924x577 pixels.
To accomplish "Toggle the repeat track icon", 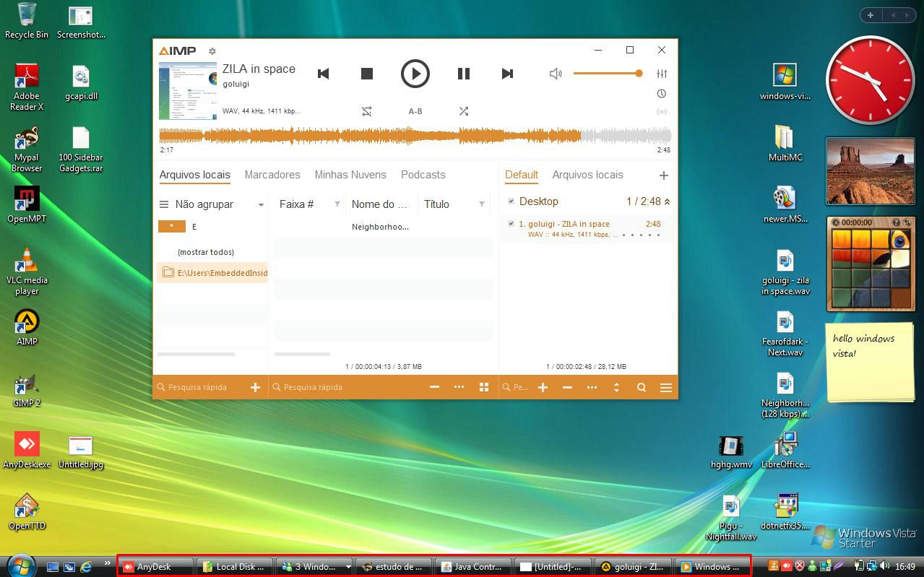I will tap(367, 111).
